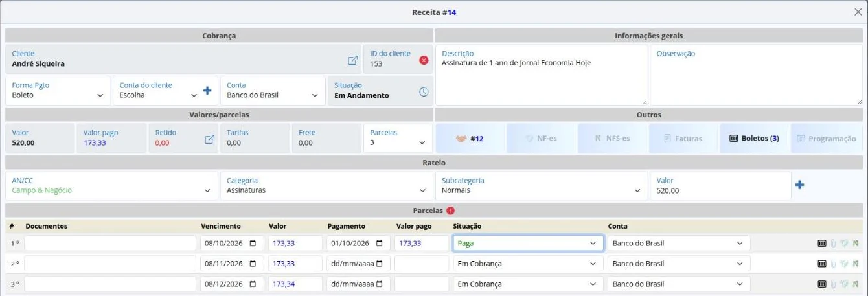Click the NF-e icon of parcel 2

point(844,264)
